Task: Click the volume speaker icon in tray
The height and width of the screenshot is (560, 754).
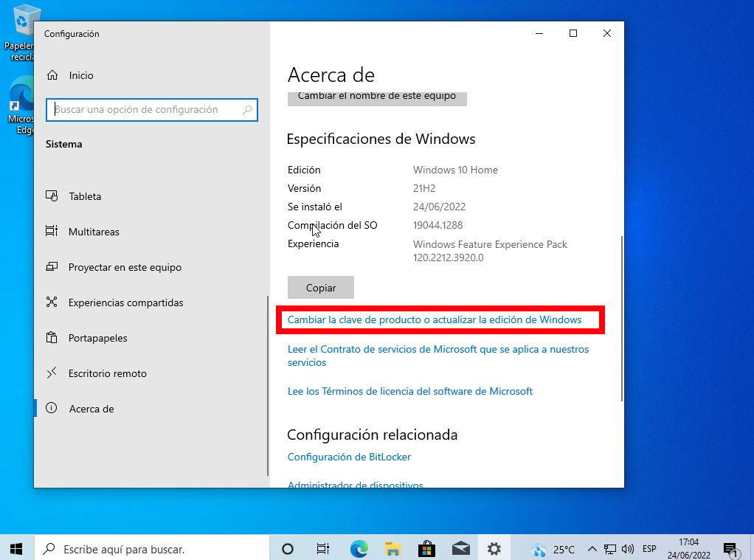Action: click(x=628, y=549)
